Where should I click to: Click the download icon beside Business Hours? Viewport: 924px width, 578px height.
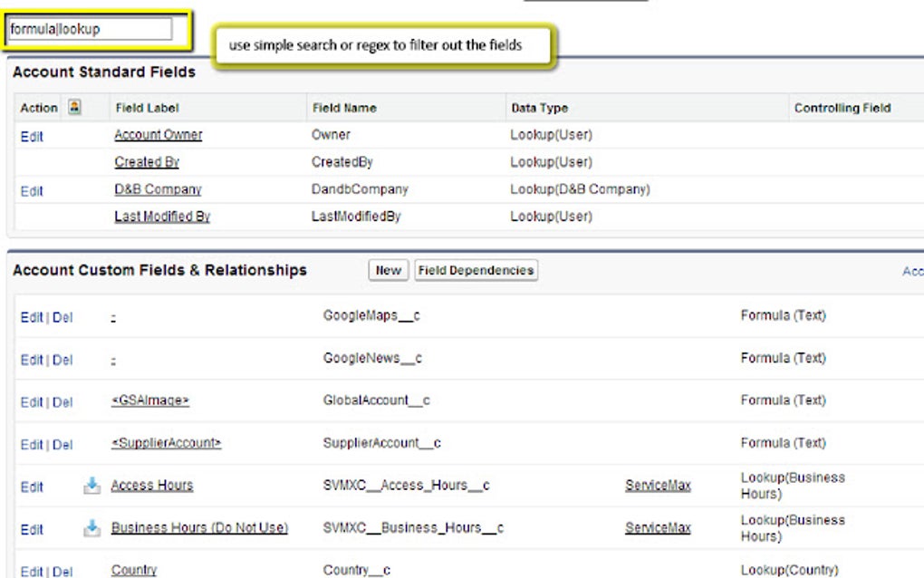[91, 528]
